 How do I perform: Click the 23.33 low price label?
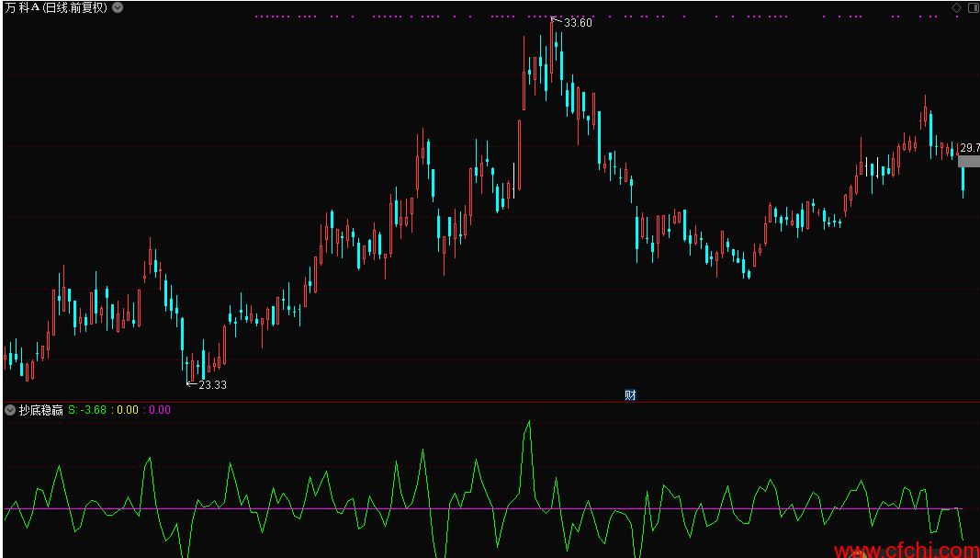tap(212, 385)
